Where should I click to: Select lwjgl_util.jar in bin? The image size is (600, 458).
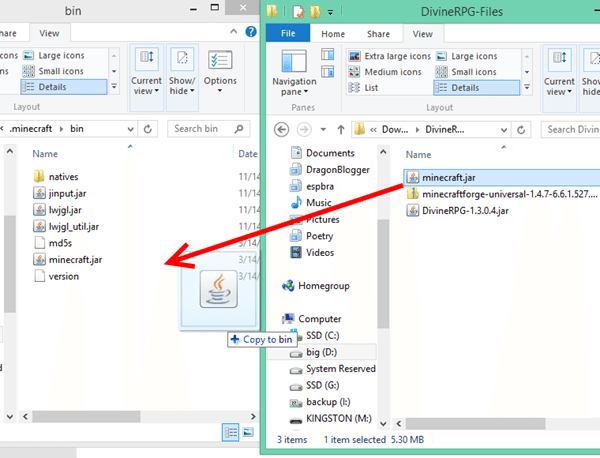coord(66,227)
